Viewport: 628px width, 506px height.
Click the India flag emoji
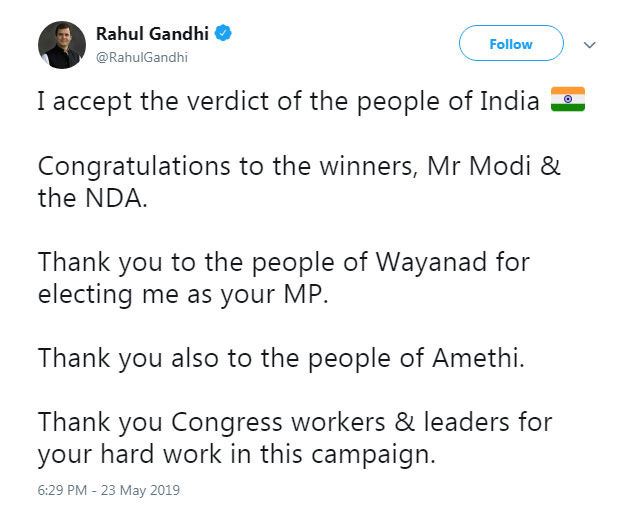568,101
